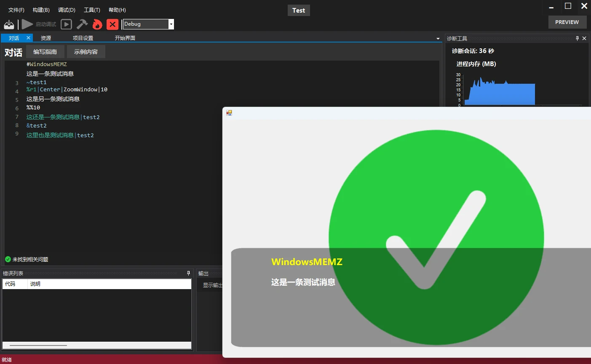Click the save/import tray icon in toolbar
This screenshot has width=591, height=364.
(9, 24)
